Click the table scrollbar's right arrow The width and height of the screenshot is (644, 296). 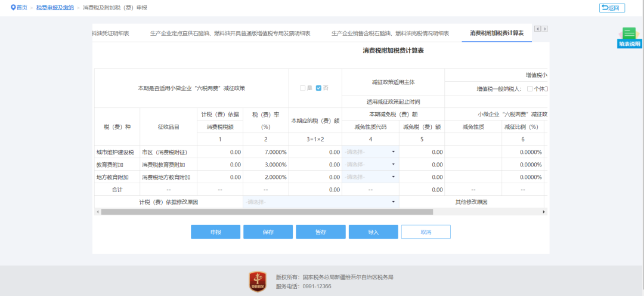click(544, 212)
